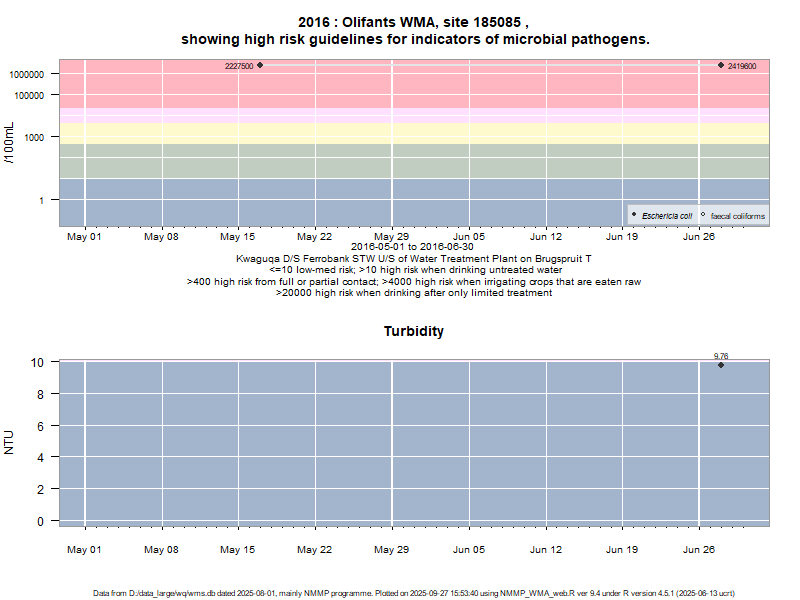Click the yellow risk band in top chart
This screenshot has height=600, width=800.
pyautogui.click(x=400, y=134)
